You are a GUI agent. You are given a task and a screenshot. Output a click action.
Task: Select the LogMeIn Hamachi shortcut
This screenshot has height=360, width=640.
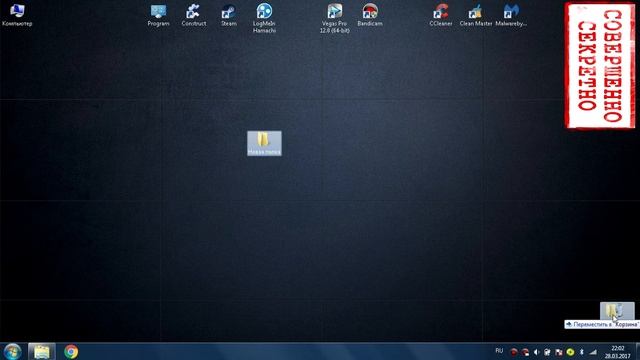pyautogui.click(x=264, y=18)
